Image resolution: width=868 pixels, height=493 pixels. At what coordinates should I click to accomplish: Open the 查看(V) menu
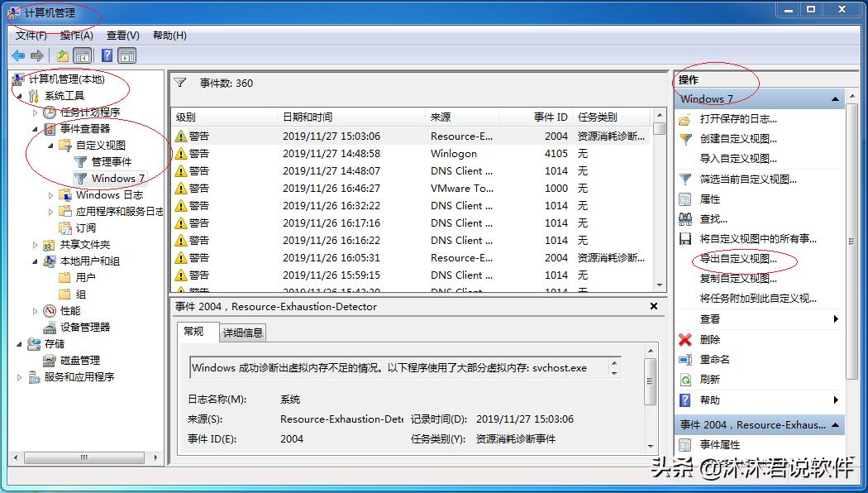[121, 35]
